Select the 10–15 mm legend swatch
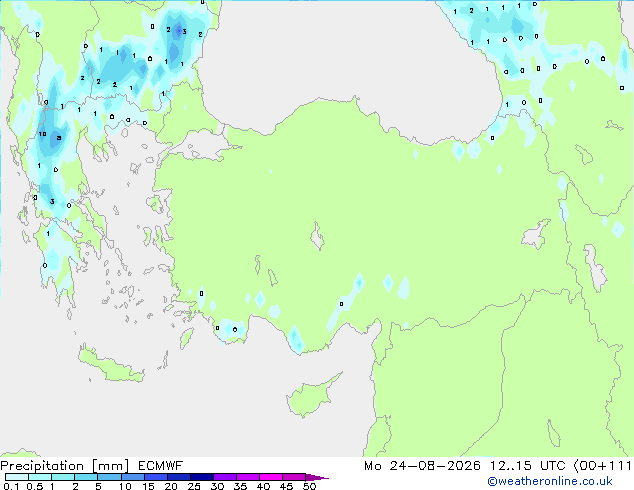 pos(132,477)
